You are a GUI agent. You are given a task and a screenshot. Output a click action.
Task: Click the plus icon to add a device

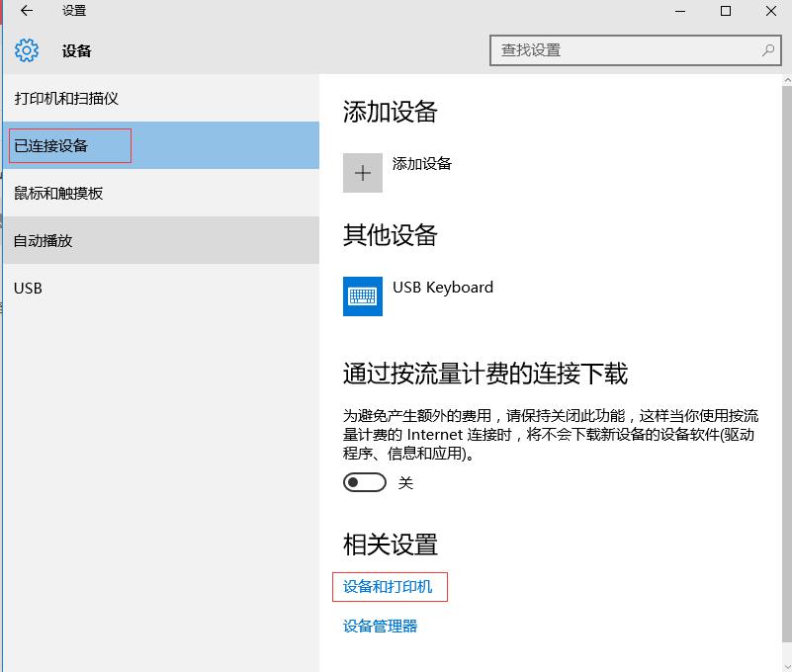pos(363,172)
